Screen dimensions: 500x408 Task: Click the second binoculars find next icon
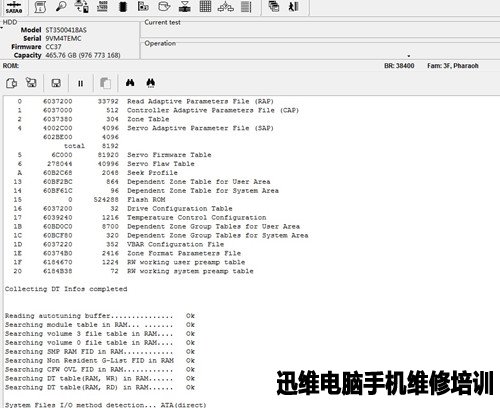151,83
